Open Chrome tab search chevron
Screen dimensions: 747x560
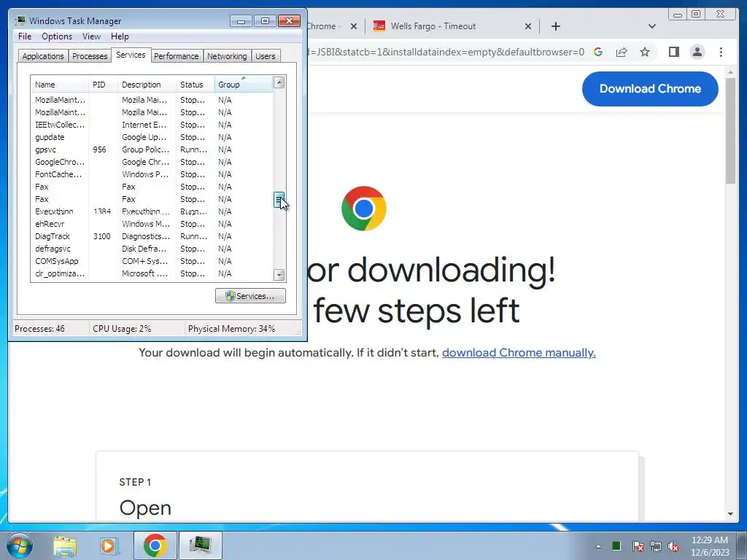[x=652, y=26]
